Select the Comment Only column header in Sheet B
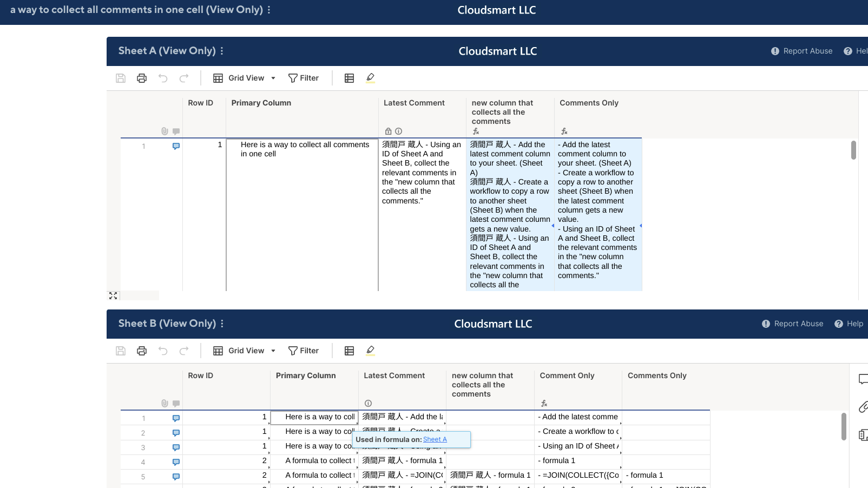Image resolution: width=868 pixels, height=488 pixels. click(x=578, y=390)
